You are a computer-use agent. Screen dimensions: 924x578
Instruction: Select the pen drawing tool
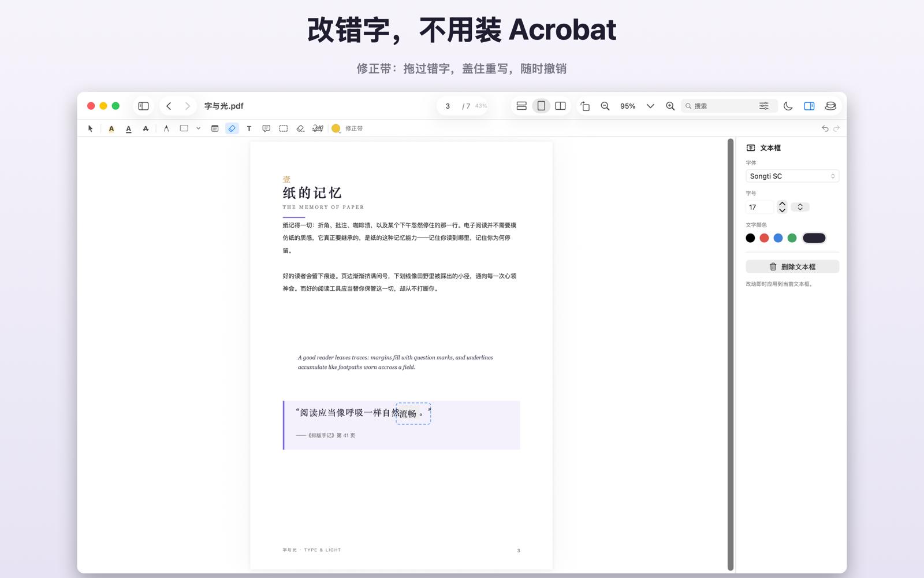[x=166, y=128]
